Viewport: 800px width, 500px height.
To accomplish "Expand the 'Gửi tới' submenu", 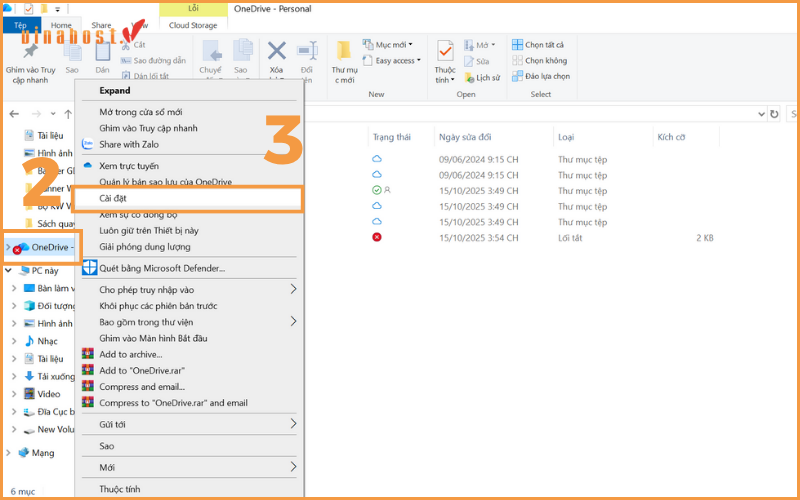I will [294, 424].
